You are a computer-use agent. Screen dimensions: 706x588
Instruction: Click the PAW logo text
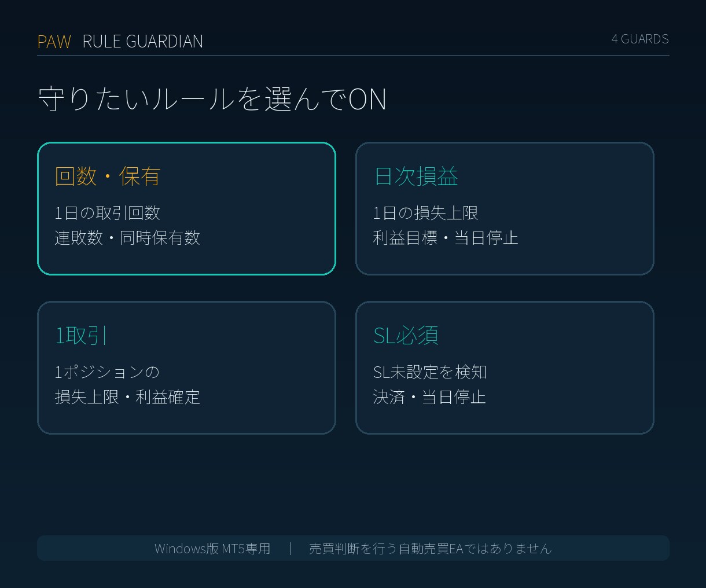click(54, 42)
